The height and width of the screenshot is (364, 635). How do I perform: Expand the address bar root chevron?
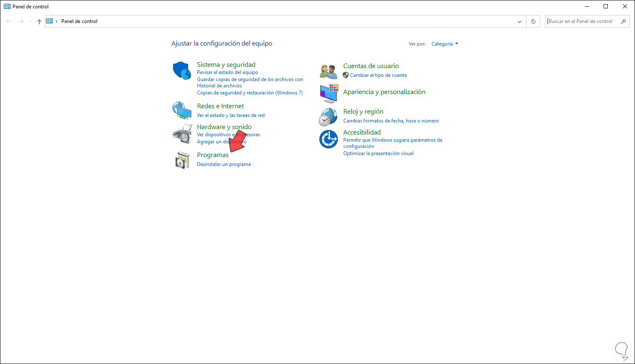pos(57,21)
